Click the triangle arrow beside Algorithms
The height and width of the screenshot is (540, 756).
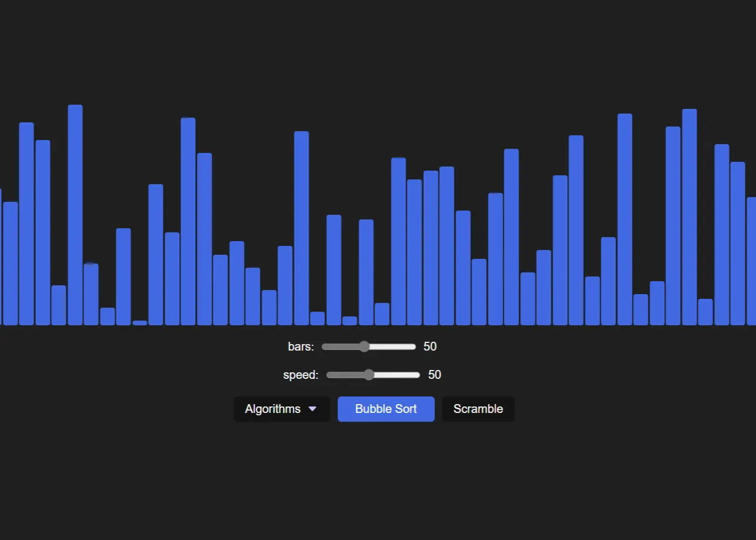(x=312, y=409)
